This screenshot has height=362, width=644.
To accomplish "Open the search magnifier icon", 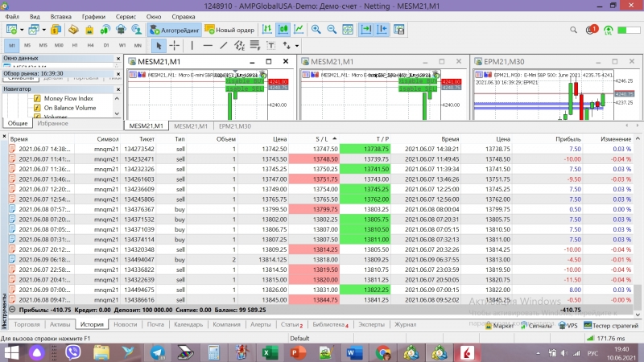I will click(573, 30).
